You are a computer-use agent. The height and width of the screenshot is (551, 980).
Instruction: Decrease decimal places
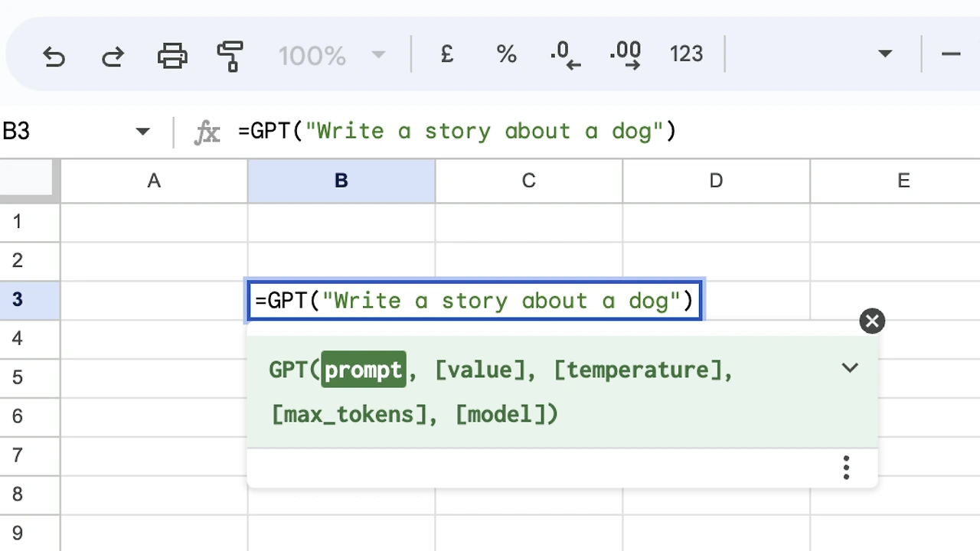click(x=565, y=54)
